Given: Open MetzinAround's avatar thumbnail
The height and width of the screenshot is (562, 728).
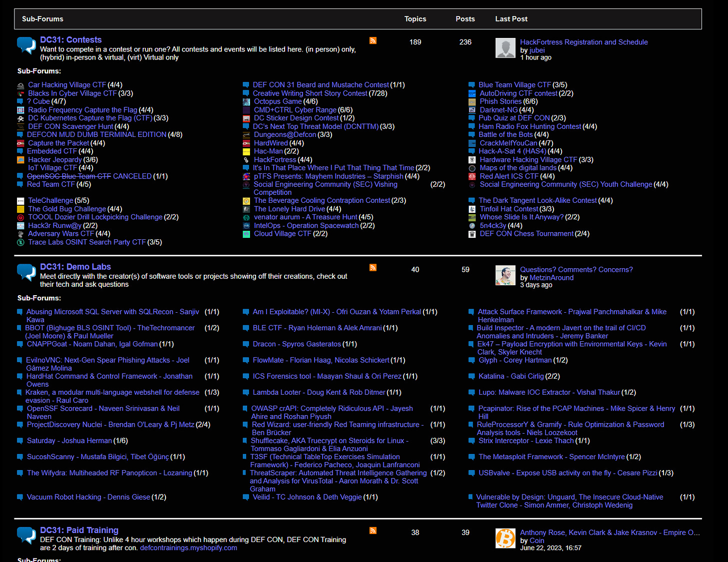Looking at the screenshot, I should (x=505, y=275).
